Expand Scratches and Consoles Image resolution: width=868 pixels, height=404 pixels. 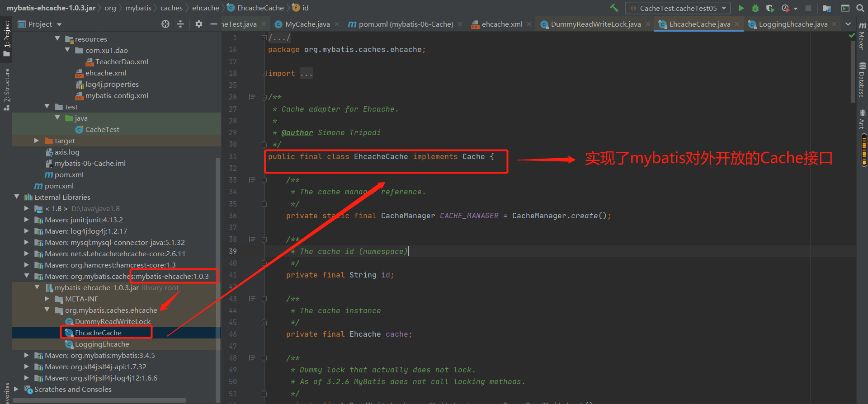click(17, 389)
